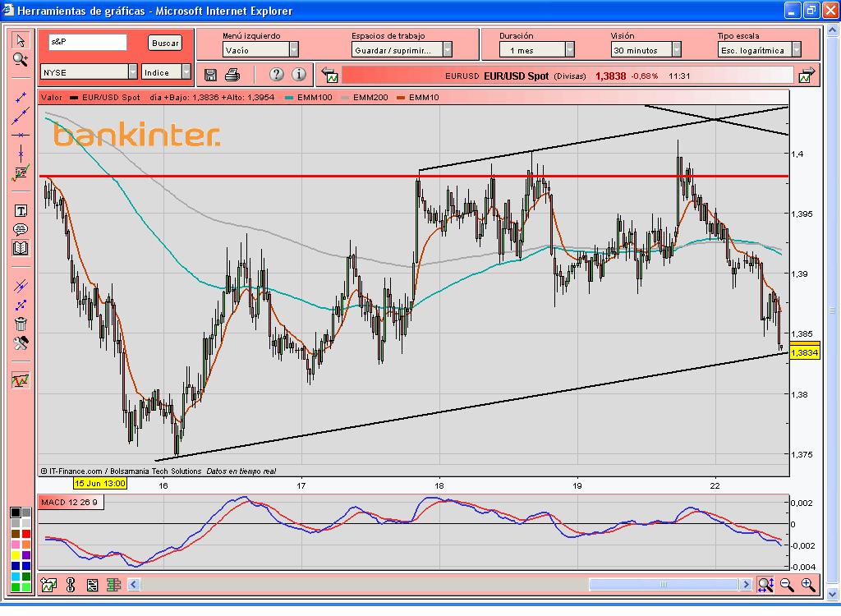Click the 15 Jun 13:00 date label
Screen dimensions: 841x616
click(99, 484)
